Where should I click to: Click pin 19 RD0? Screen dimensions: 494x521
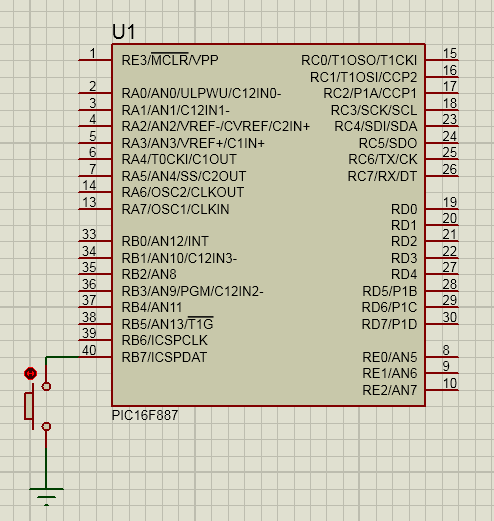(x=442, y=209)
